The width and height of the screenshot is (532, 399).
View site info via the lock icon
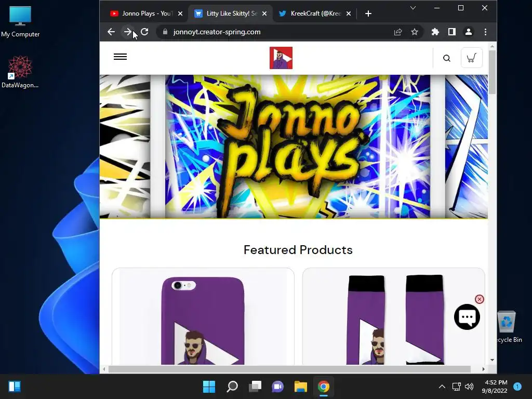[x=165, y=32]
